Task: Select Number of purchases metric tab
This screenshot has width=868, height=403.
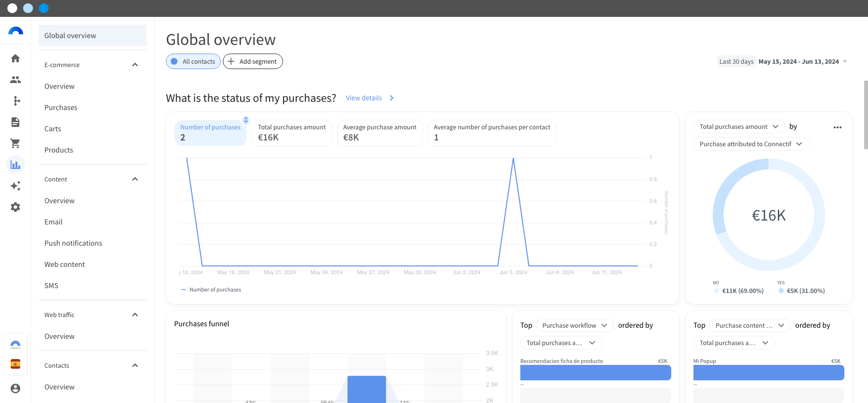Action: [x=210, y=133]
